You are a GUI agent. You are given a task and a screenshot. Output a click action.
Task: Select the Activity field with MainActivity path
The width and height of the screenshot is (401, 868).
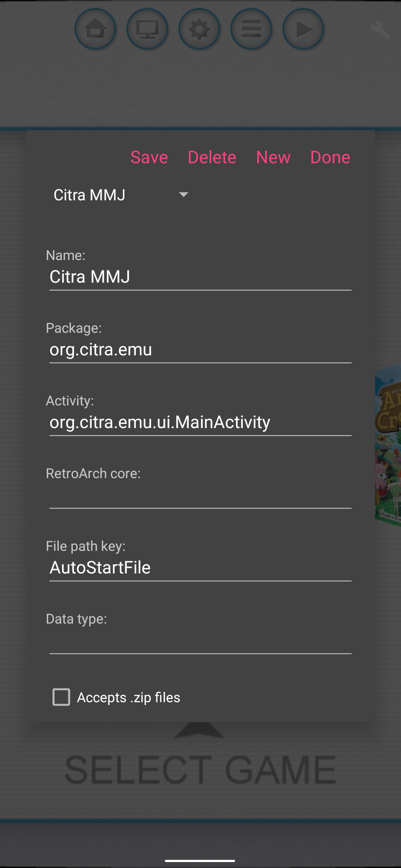(x=200, y=422)
